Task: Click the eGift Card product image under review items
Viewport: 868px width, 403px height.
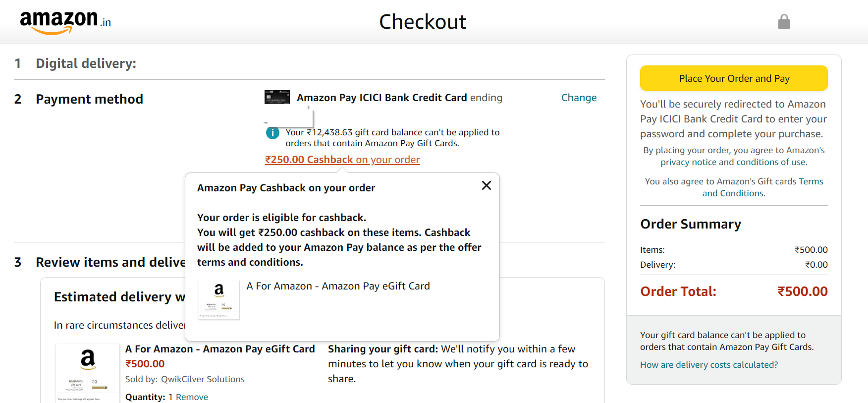Action: 87,369
